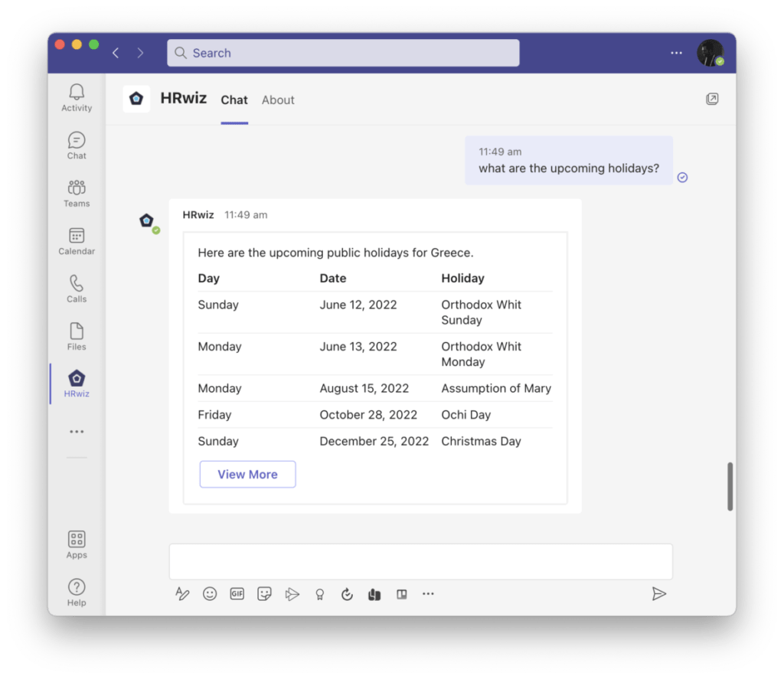Screen dimensions: 784x679
Task: Open the profile avatar menu
Action: coord(710,53)
